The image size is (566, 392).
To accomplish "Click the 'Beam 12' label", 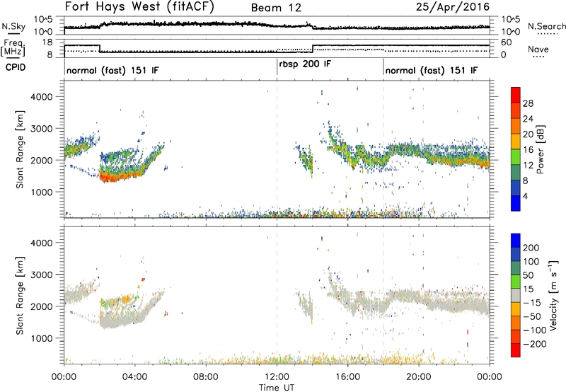I will (276, 8).
